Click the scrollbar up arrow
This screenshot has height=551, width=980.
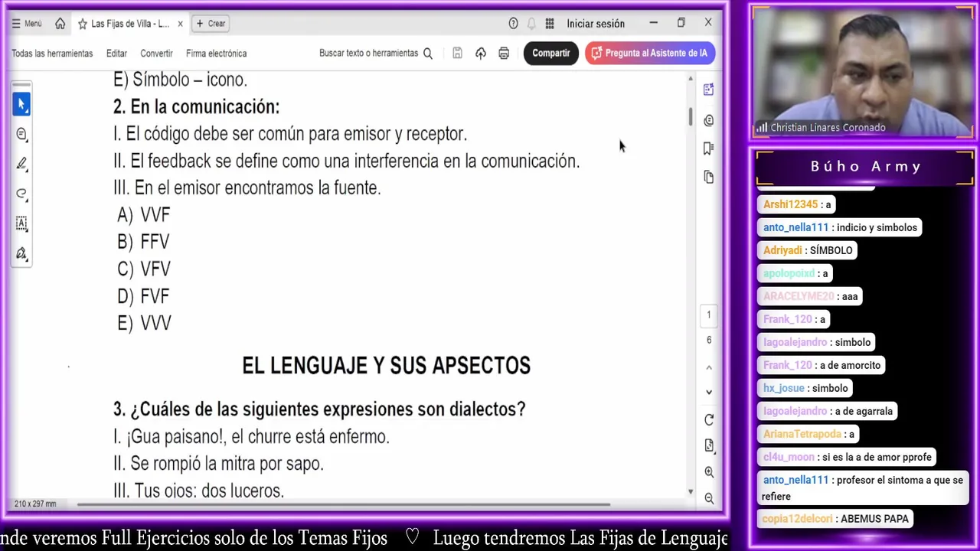[x=691, y=79]
